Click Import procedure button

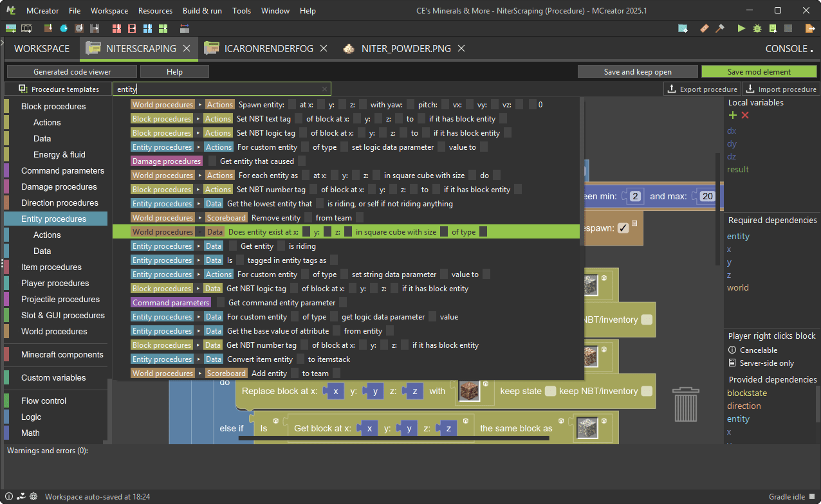[x=781, y=89]
